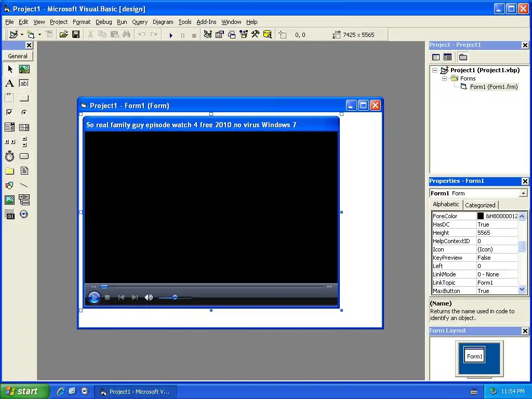The image size is (532, 399).
Task: Click Toggle Folders in Project panel
Action: pyautogui.click(x=463, y=57)
